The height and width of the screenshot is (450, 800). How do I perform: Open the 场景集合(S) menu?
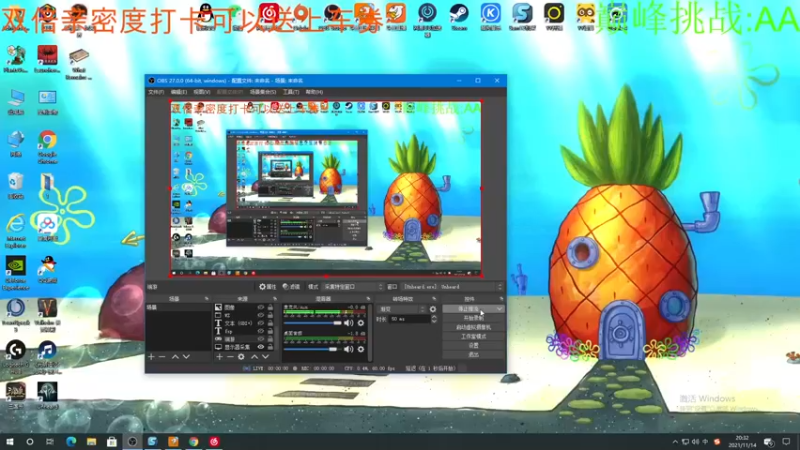[263, 92]
